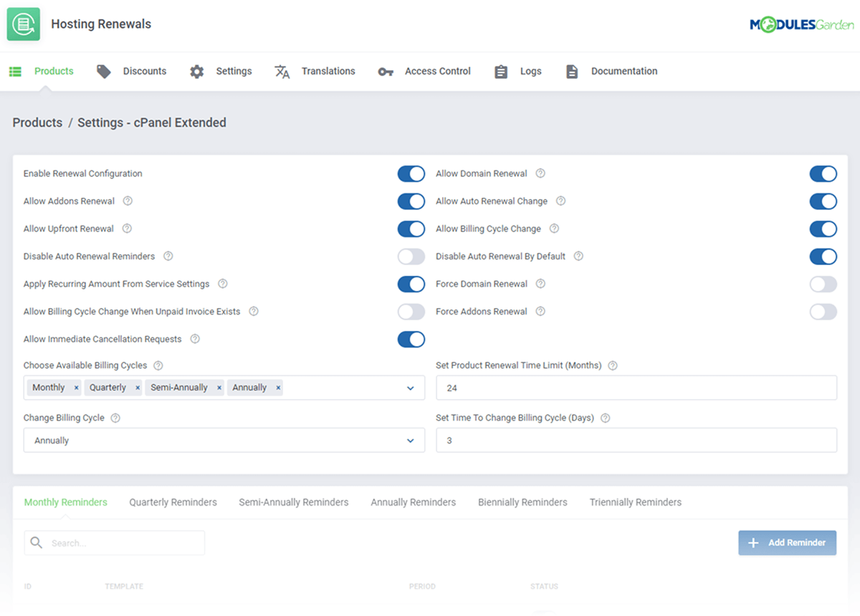This screenshot has height=616, width=860.
Task: Remove the Semi-Annually billing cycle tag
Action: 219,388
